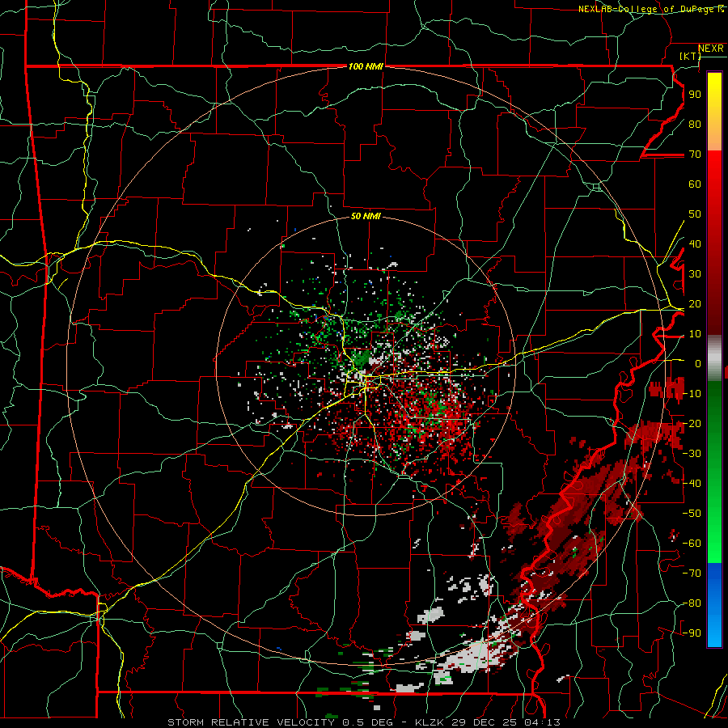Click the 'STORM RELATIVE VELOCITY 0.5 DEG' caption
The image size is (728, 728).
(286, 722)
